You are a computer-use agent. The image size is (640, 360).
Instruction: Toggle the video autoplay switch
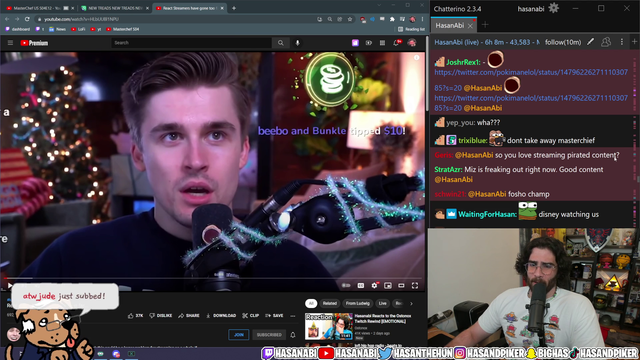click(346, 285)
